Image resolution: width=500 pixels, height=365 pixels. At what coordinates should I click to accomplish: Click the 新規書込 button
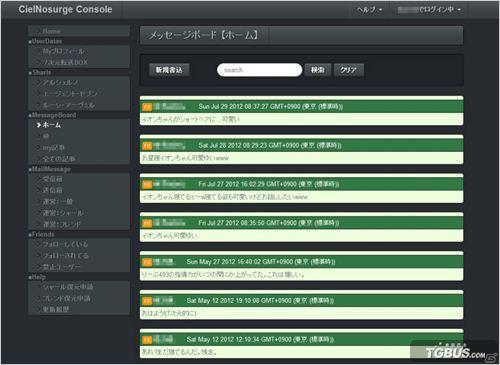169,70
